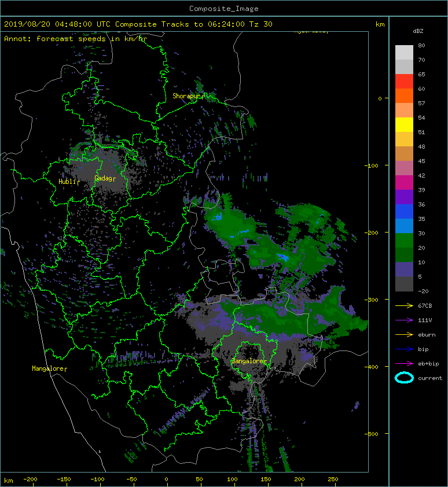
Task: Click the red swatch between 65 and 60 dBZ
Action: (404, 82)
